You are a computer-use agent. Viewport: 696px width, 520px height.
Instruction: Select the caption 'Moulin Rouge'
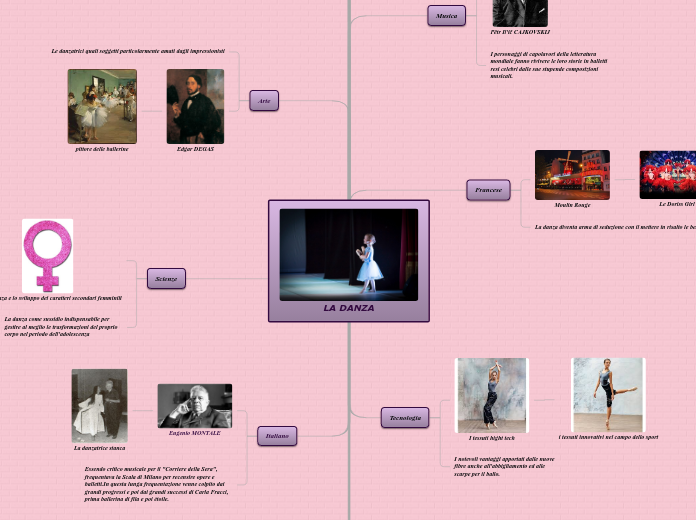[572, 205]
